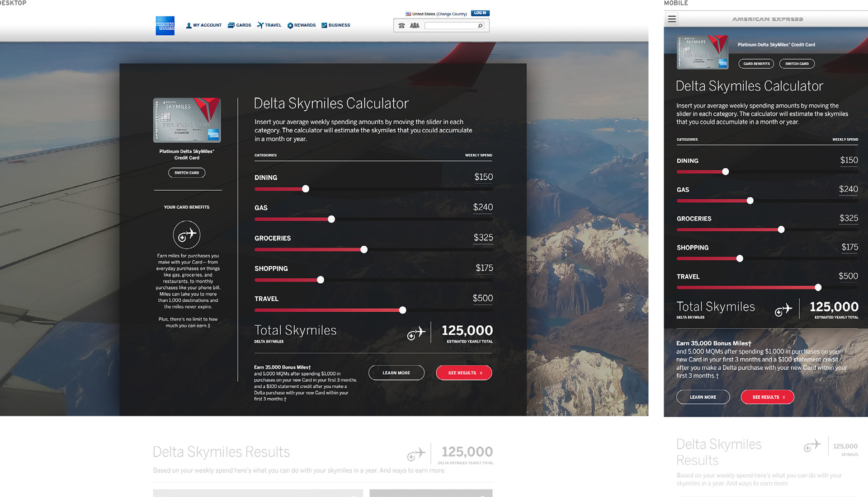Click the mobile Shopping slider handle
The image size is (868, 497).
[740, 258]
